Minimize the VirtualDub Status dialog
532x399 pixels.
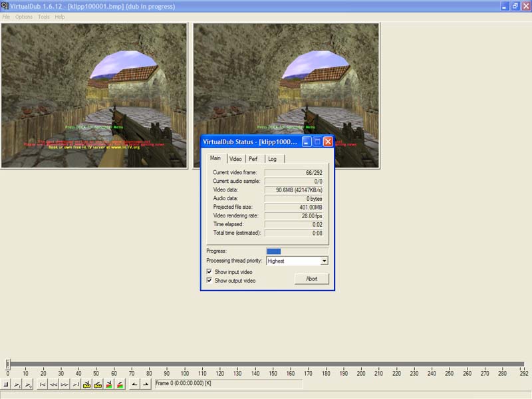(x=307, y=142)
